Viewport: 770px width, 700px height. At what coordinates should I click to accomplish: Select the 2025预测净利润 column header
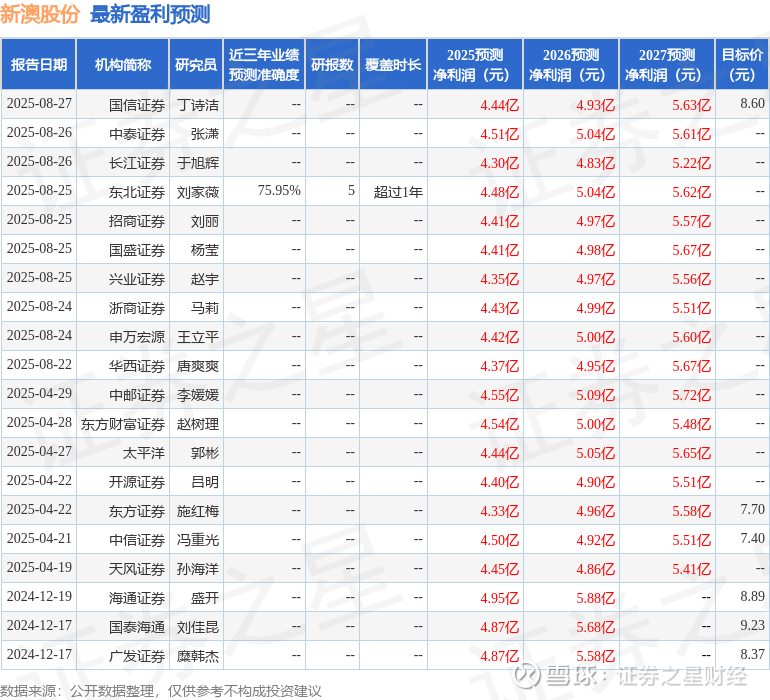point(475,64)
